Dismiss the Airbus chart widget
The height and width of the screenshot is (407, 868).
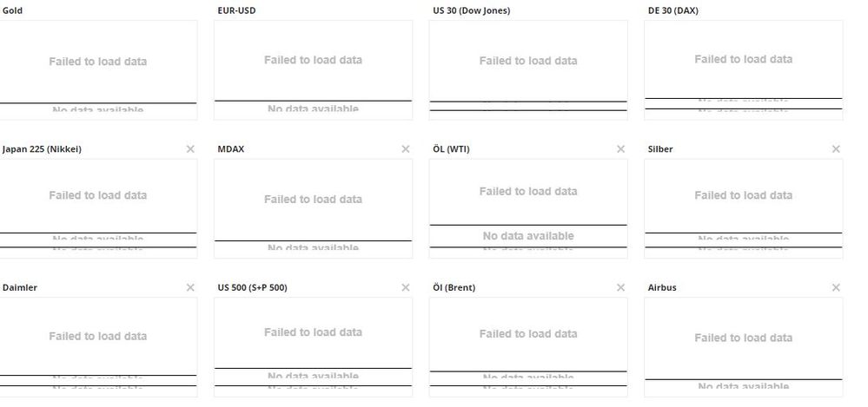[836, 287]
